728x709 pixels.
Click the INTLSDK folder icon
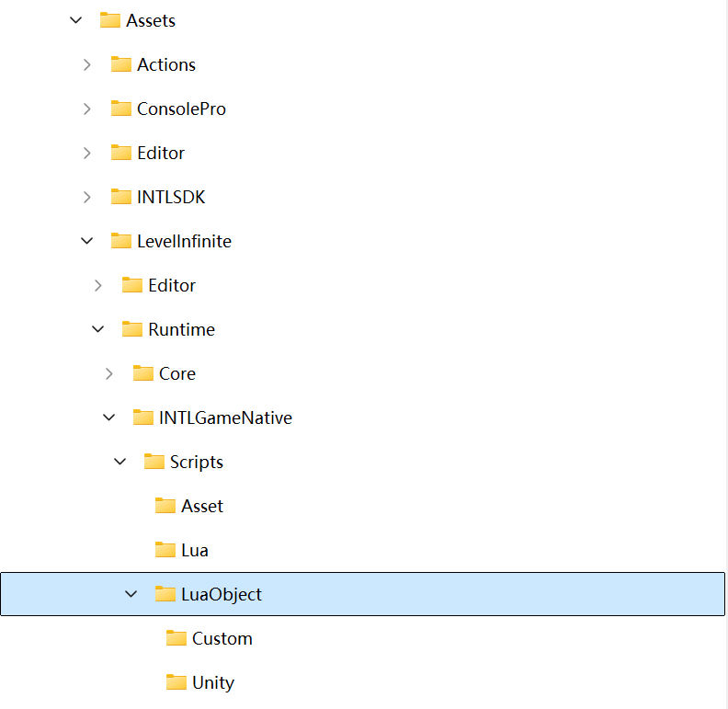click(x=121, y=197)
